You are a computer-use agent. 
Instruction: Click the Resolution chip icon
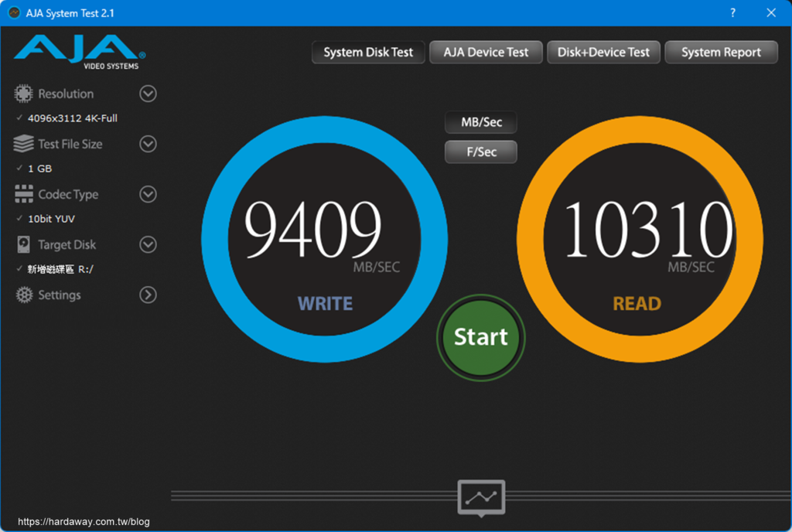point(23,94)
